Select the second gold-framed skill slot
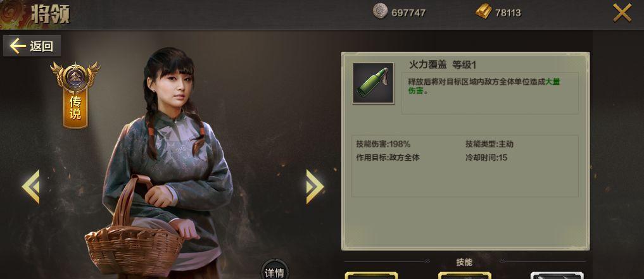This screenshot has height=279, width=644. coord(465,275)
